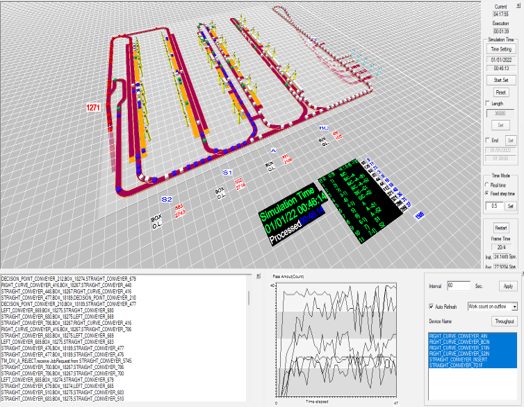
Task: Click the Start Set button
Action: pos(501,80)
